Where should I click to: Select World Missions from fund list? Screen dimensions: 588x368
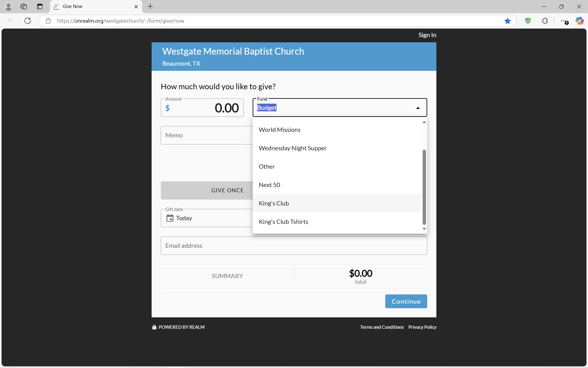point(279,130)
